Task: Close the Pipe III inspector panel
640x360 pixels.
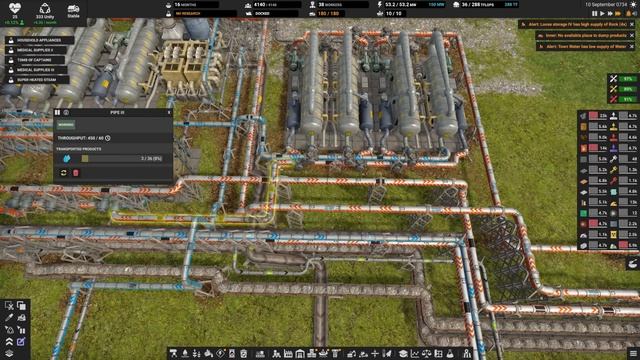Action: pos(169,112)
